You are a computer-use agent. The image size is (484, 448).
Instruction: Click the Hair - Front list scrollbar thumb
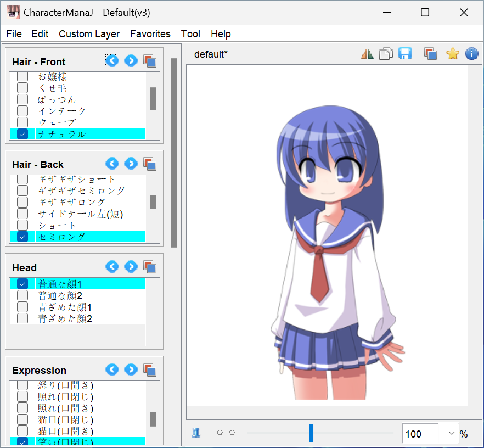153,98
